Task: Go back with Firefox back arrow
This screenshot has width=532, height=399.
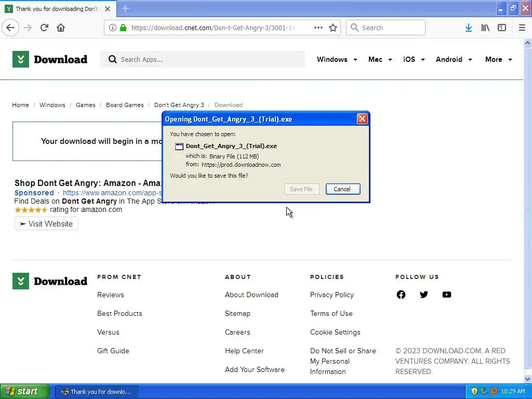Action: [10, 28]
